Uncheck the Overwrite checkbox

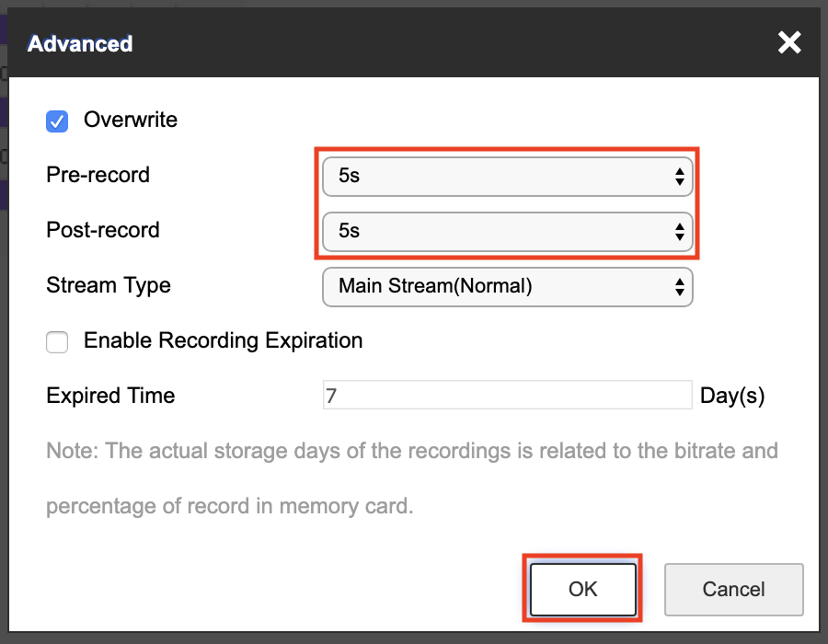coord(57,121)
